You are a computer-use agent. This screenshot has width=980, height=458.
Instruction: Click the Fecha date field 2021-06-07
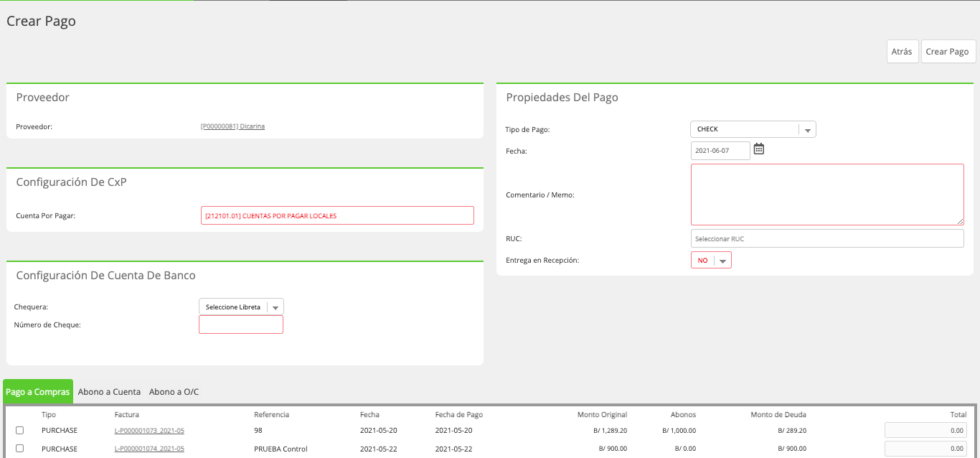720,151
